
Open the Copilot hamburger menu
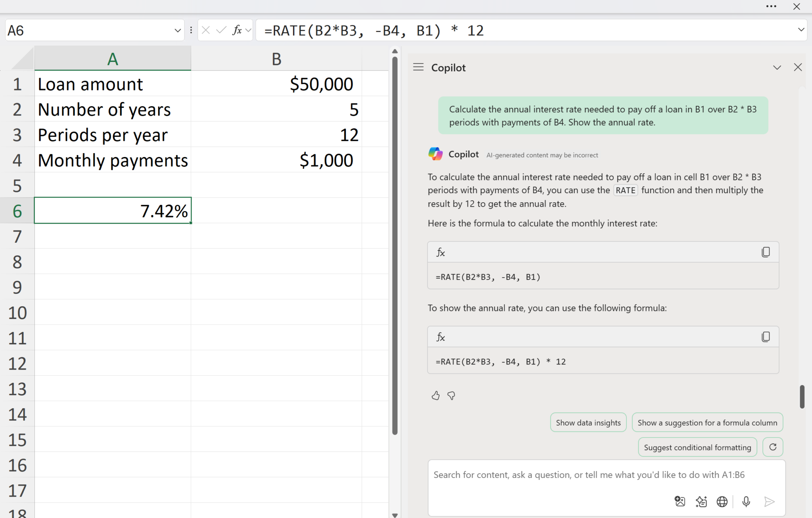tap(418, 67)
